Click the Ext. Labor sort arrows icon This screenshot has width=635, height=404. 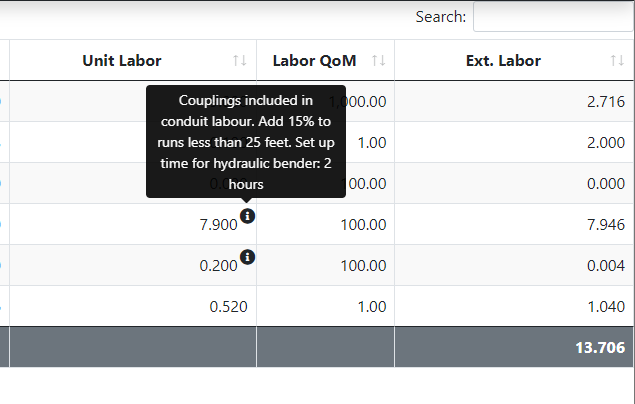pos(617,61)
